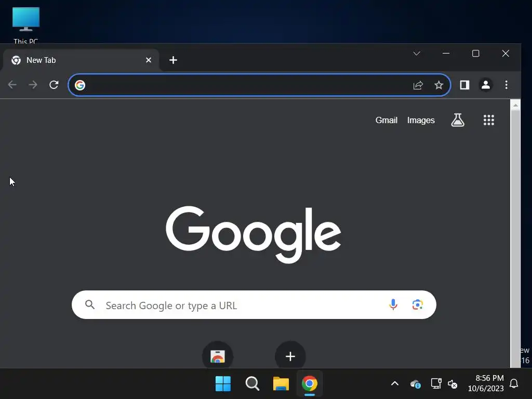Image resolution: width=532 pixels, height=399 pixels.
Task: Add a shortcut with the plus tile
Action: point(290,356)
